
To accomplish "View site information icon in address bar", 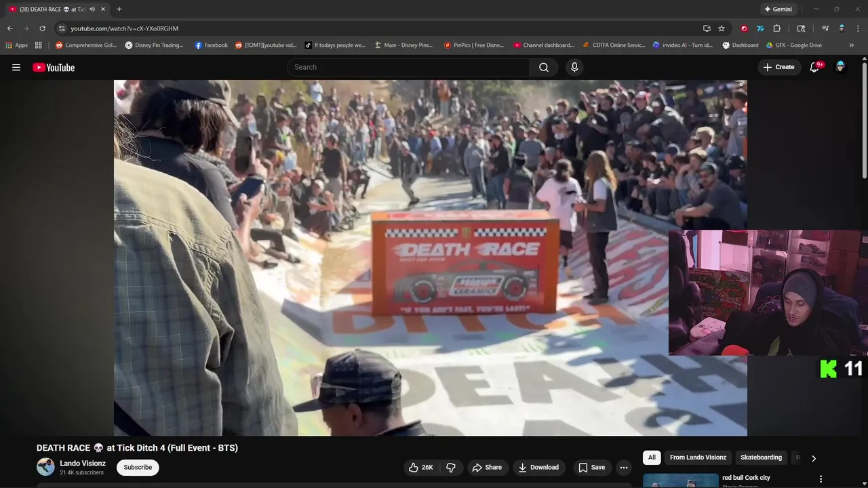I will (x=62, y=28).
